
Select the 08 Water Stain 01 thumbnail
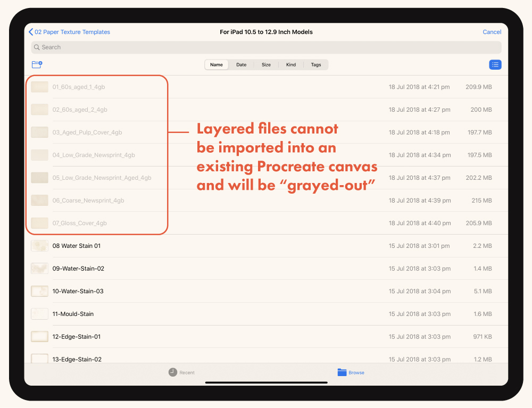coord(39,246)
